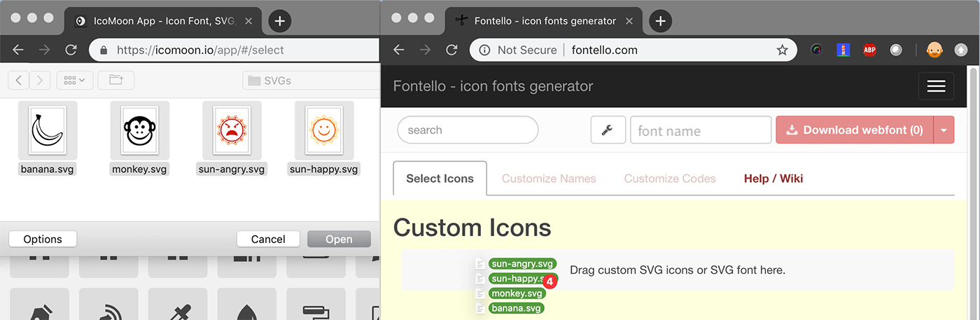
Task: Click Open in the file dialog
Action: (339, 239)
